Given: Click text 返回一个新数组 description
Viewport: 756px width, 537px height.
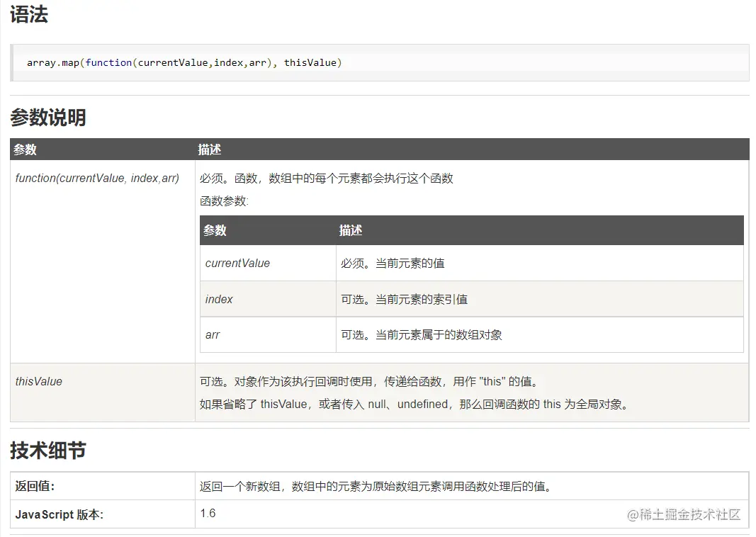Looking at the screenshot, I should [376, 487].
